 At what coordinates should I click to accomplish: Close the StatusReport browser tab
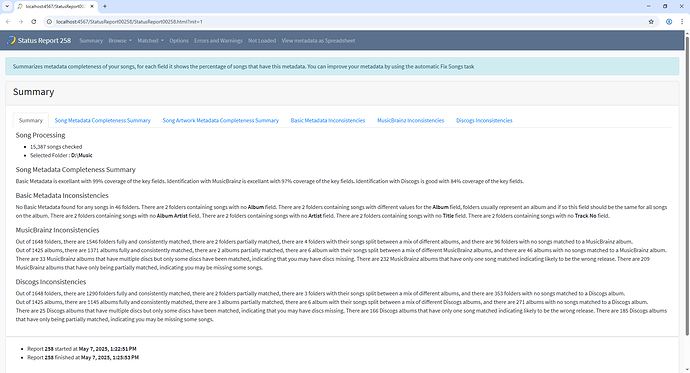tap(92, 6)
